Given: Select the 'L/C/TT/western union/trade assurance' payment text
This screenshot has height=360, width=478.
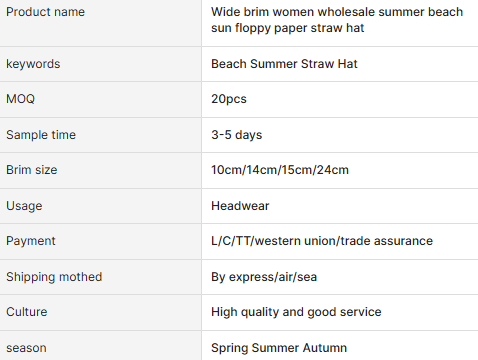Looking at the screenshot, I should point(322,241).
